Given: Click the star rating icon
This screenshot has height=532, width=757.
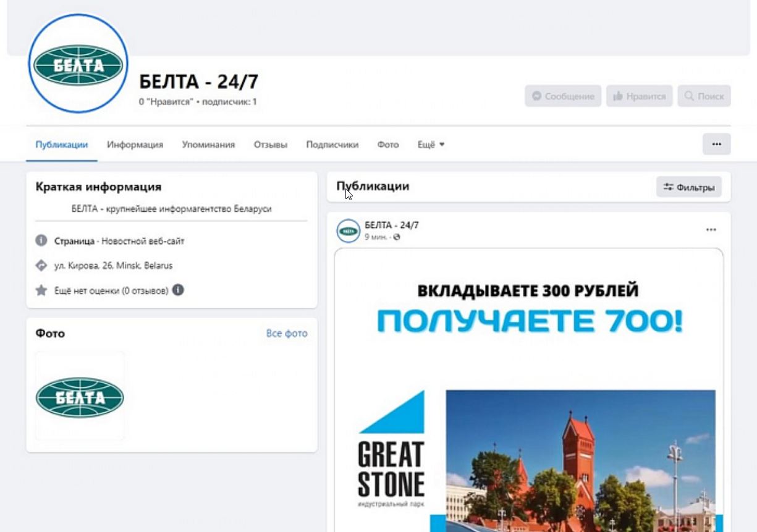Looking at the screenshot, I should click(x=41, y=290).
